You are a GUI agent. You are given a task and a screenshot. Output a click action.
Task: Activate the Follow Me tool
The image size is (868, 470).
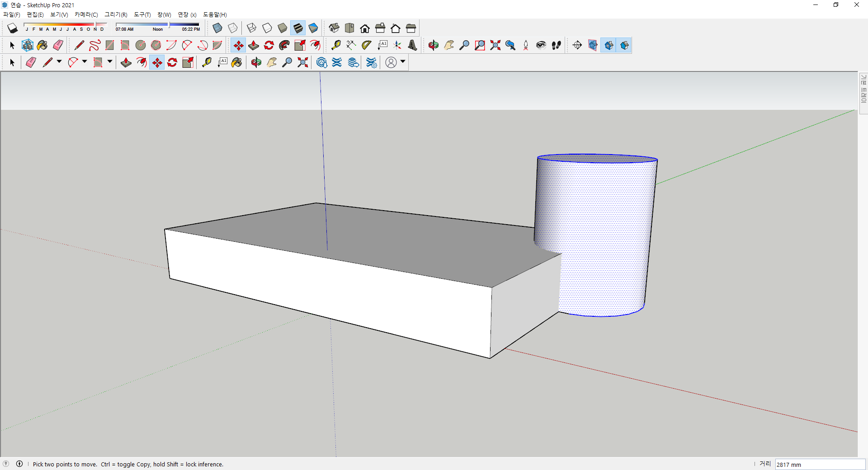tap(284, 45)
